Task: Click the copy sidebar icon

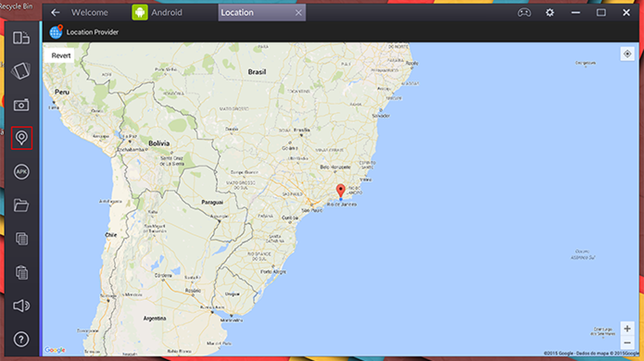Action: click(x=22, y=239)
